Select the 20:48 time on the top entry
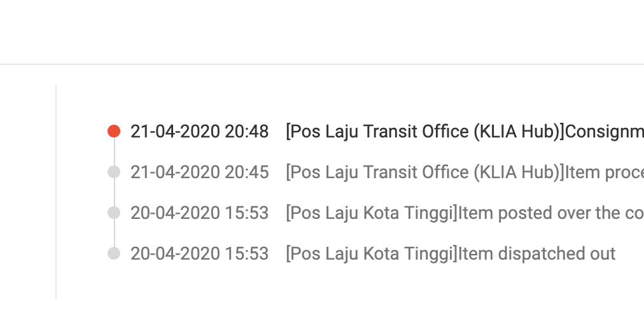Viewport: 644px width, 322px height. click(x=247, y=132)
